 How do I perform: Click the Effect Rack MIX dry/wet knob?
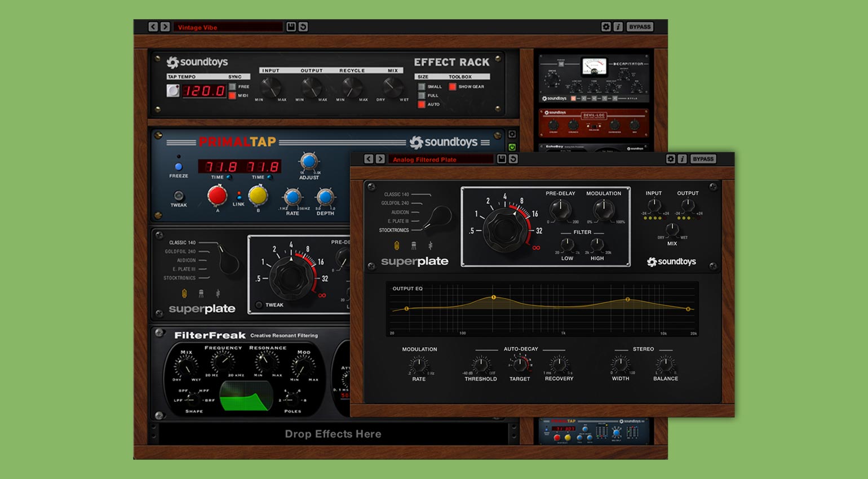point(392,87)
